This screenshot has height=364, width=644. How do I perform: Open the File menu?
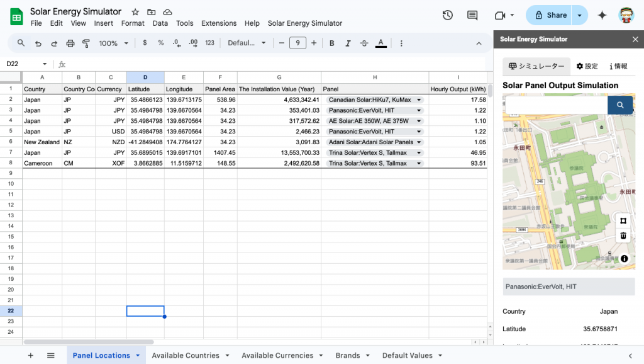coord(36,23)
